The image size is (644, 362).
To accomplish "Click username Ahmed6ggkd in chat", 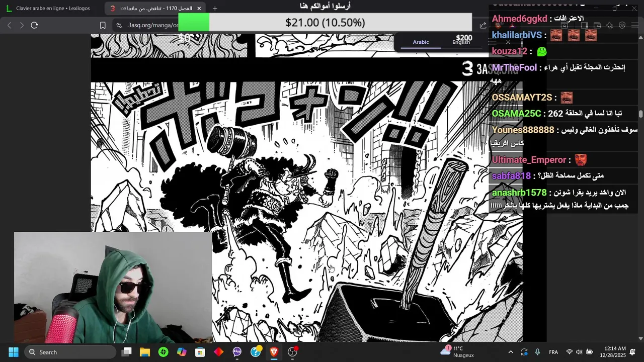I will (x=519, y=19).
